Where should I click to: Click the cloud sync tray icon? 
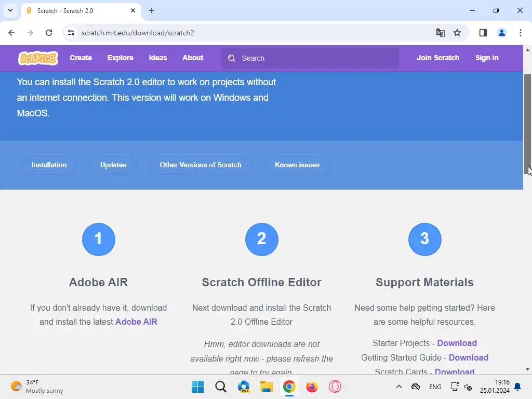click(x=416, y=387)
